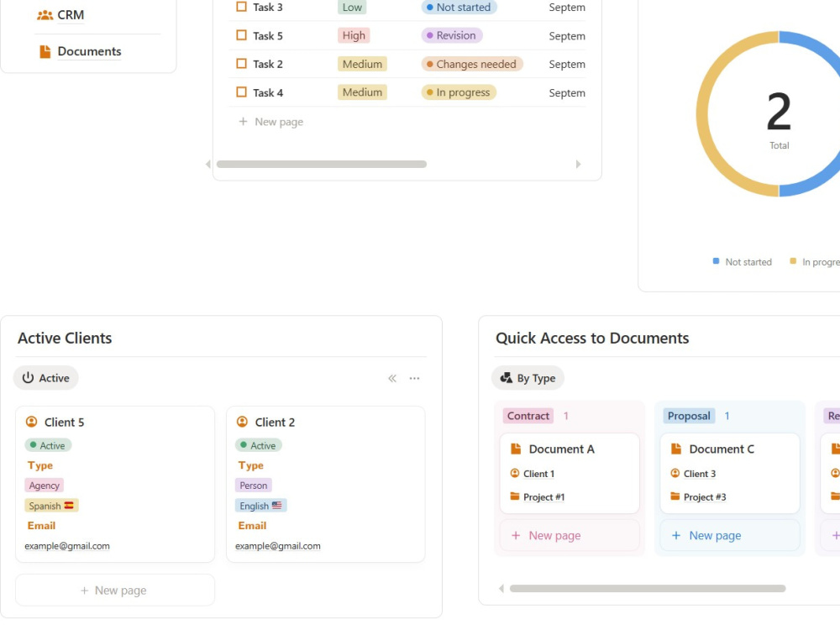The width and height of the screenshot is (840, 630).
Task: Click Client 5 email example@gmail.com
Action: pos(67,546)
